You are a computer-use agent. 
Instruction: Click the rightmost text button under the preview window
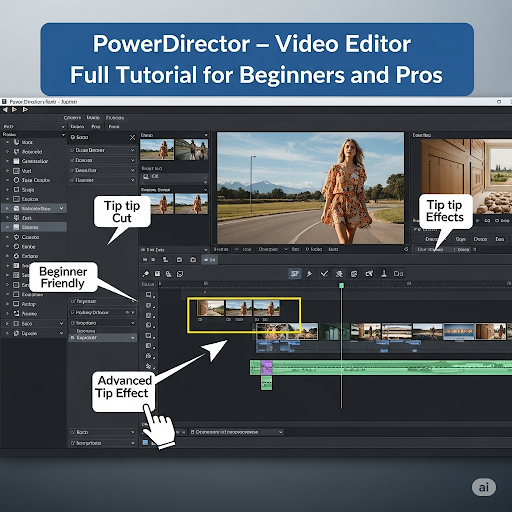333,249
